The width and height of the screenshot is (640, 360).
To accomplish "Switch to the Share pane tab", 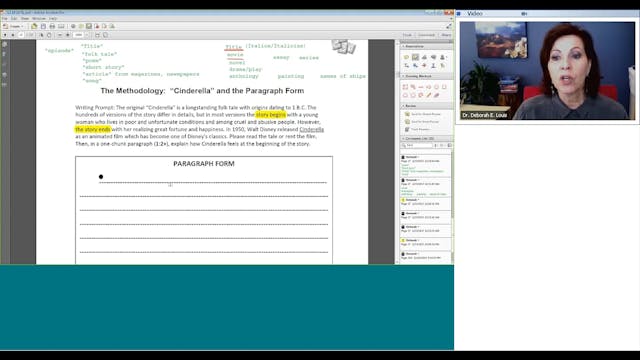I will pyautogui.click(x=446, y=35).
